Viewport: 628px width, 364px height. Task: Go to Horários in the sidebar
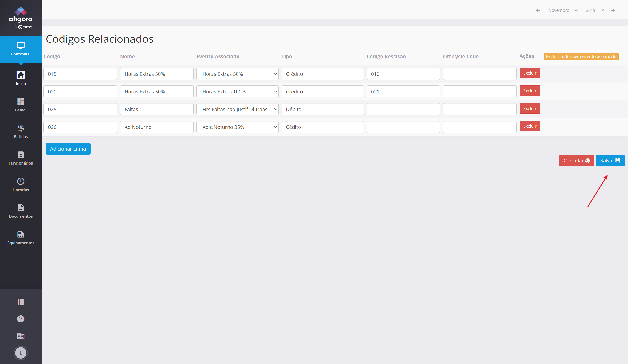21,185
